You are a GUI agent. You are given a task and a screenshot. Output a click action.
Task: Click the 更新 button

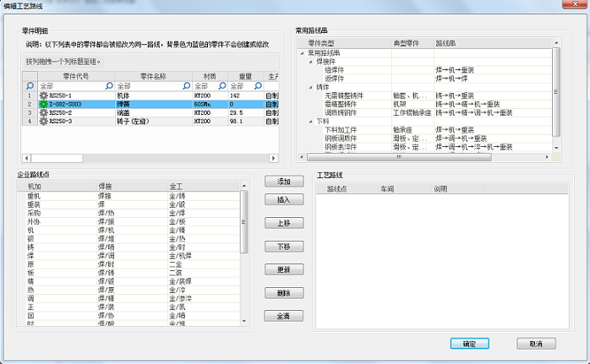284,269
